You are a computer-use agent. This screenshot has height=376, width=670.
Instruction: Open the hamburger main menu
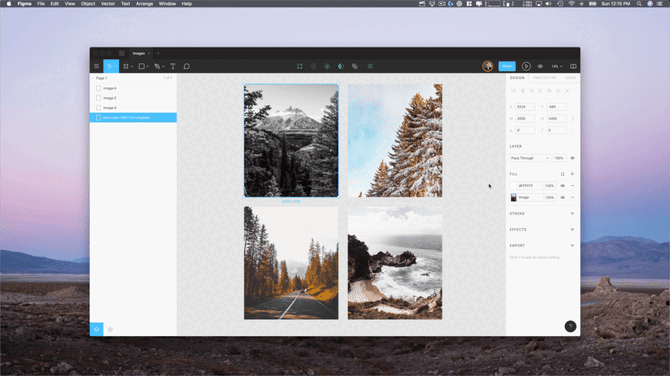(97, 66)
